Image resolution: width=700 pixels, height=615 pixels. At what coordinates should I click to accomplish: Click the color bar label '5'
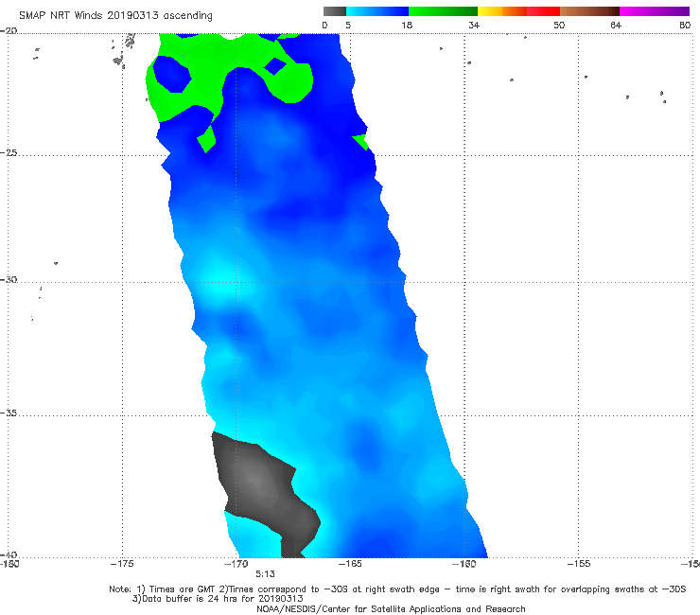[348, 25]
